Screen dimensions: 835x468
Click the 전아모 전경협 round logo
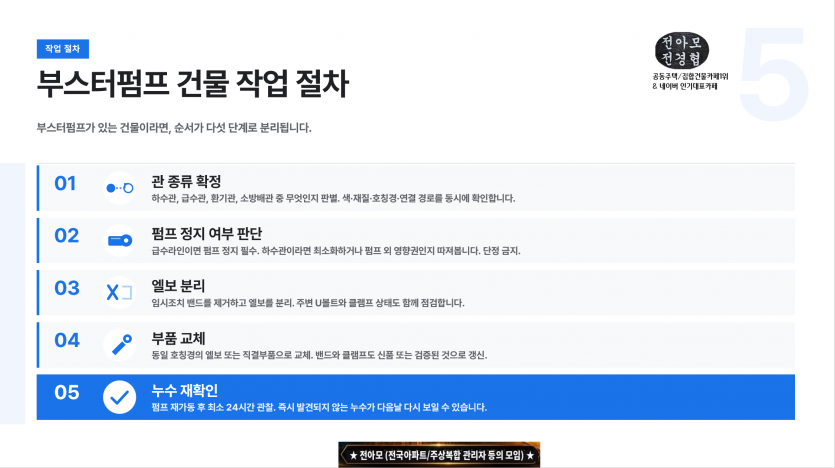[682, 50]
